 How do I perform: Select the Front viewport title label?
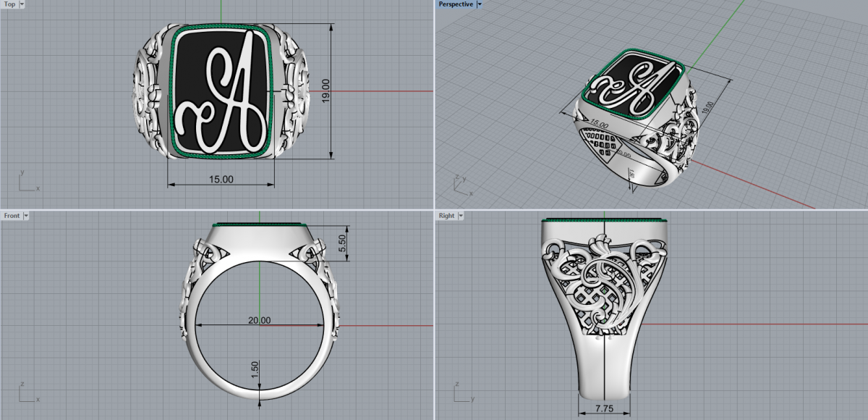[12, 216]
